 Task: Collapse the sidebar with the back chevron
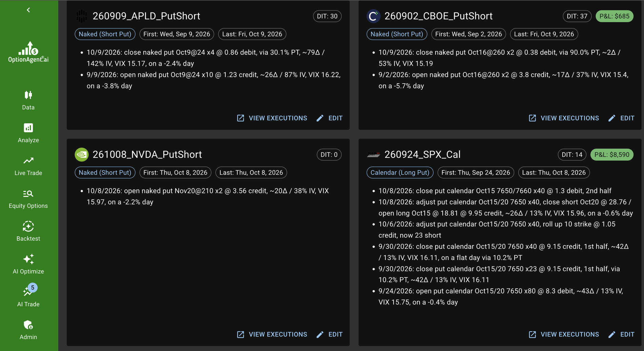click(28, 10)
